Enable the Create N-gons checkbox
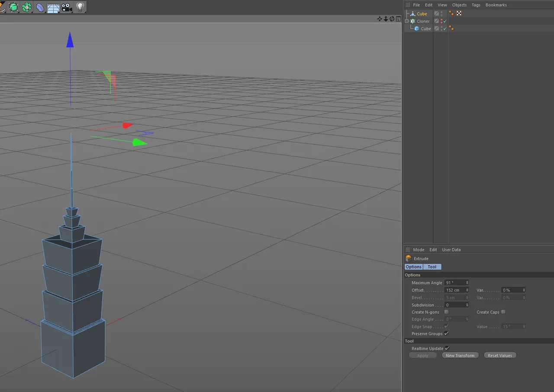Screen dimensions: 554x392 pyautogui.click(x=446, y=312)
